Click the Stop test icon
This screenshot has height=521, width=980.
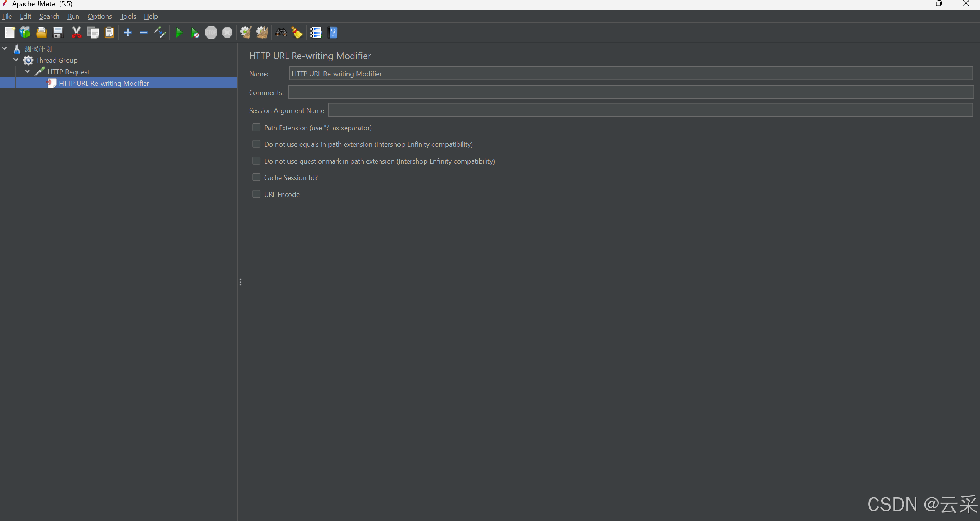point(211,33)
